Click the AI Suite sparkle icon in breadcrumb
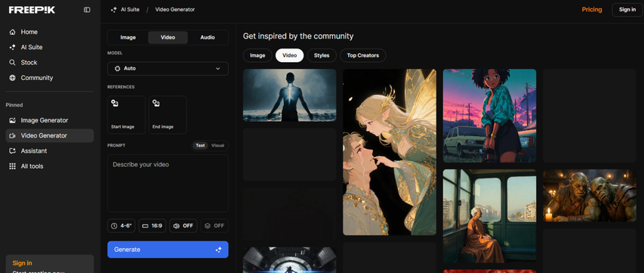This screenshot has height=273, width=644. click(114, 10)
